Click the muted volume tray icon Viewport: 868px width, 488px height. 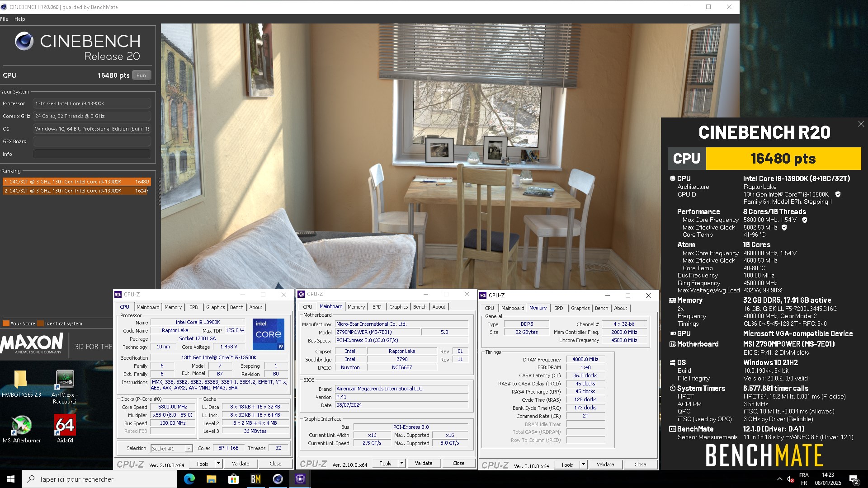[791, 479]
